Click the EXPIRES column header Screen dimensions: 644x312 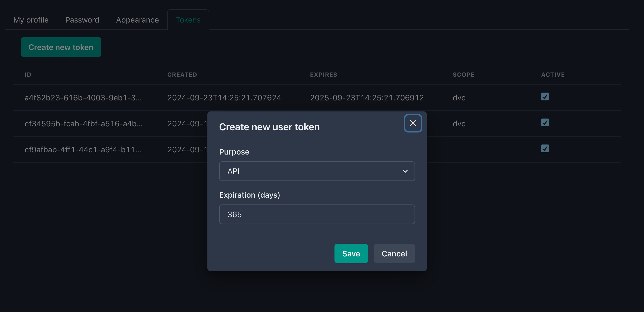[323, 74]
